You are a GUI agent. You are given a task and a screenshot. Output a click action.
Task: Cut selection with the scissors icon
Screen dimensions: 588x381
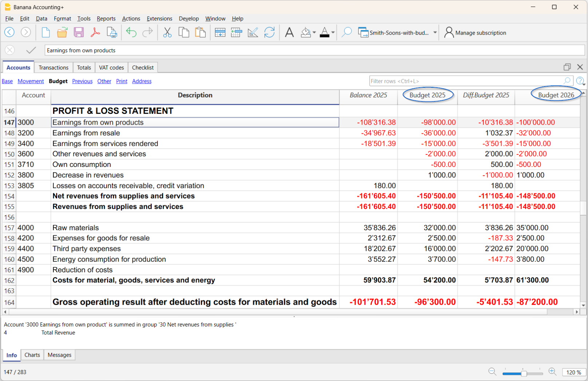(167, 32)
